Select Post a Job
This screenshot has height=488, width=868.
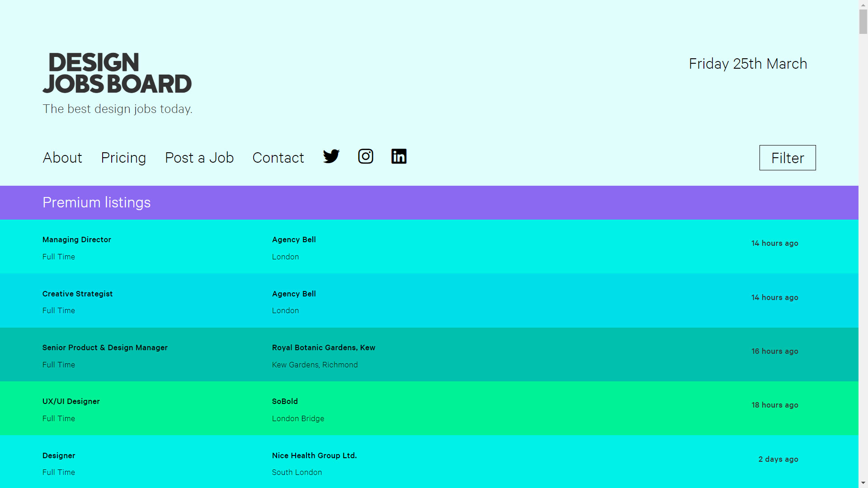(x=199, y=158)
